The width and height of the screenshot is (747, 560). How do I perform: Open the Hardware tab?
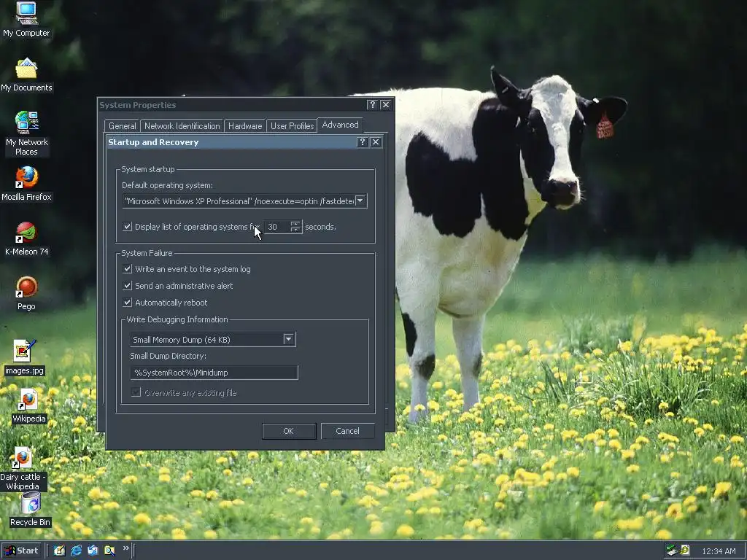(245, 126)
